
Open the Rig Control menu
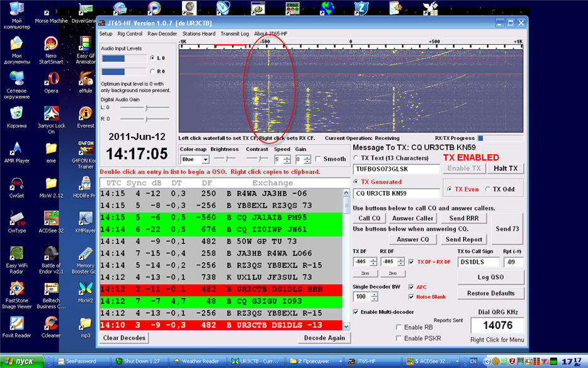coord(130,34)
